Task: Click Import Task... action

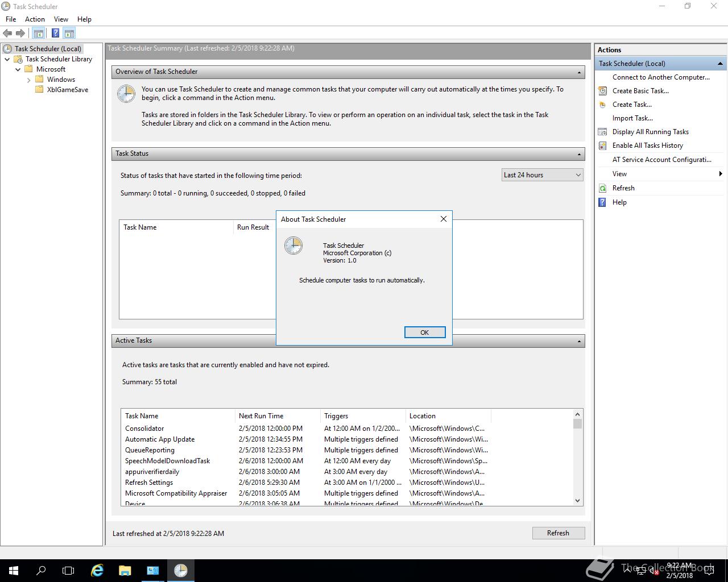Action: tap(632, 118)
